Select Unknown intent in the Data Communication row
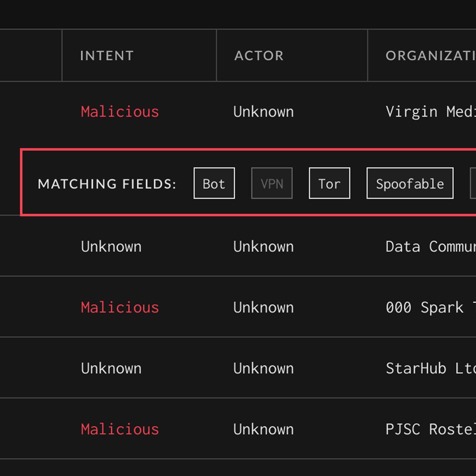This screenshot has width=476, height=476. pyautogui.click(x=111, y=247)
